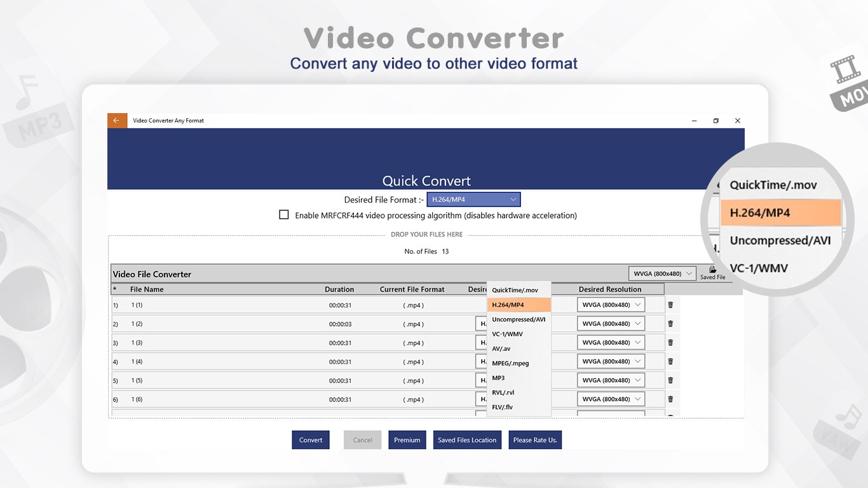The image size is (868, 488).
Task: Start conversion with the Convert button
Action: (x=311, y=440)
